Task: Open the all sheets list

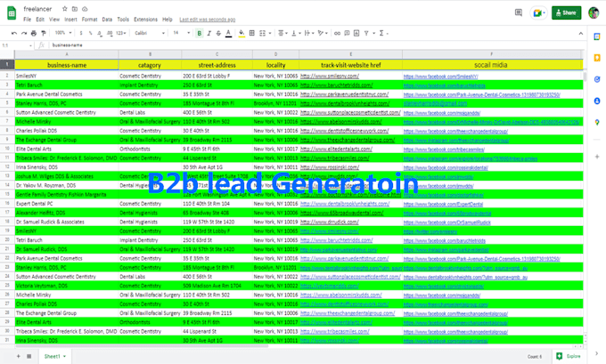Action: click(29, 356)
